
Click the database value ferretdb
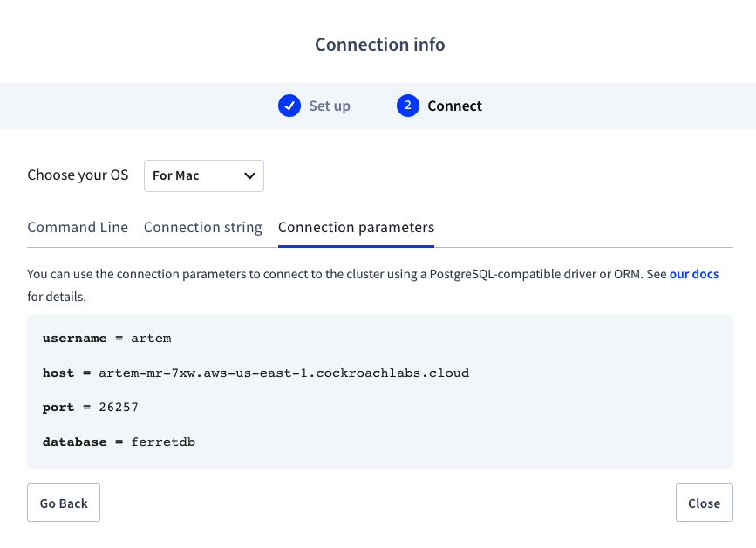tap(163, 442)
